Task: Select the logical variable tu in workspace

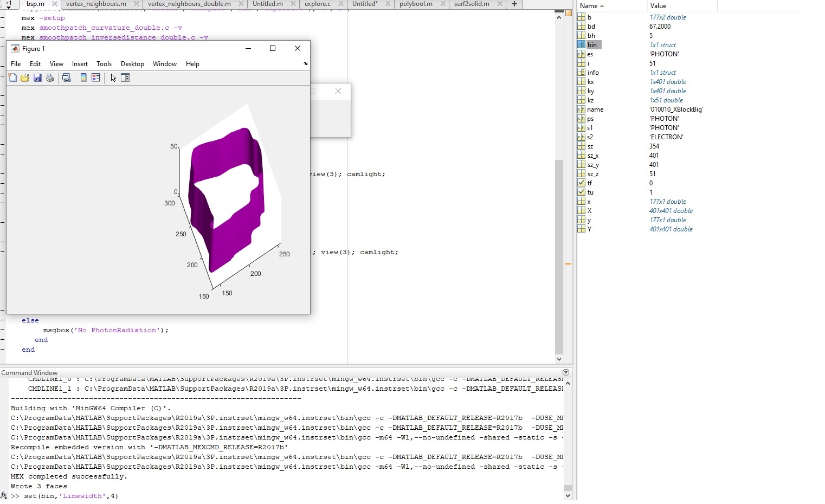Action: point(590,192)
